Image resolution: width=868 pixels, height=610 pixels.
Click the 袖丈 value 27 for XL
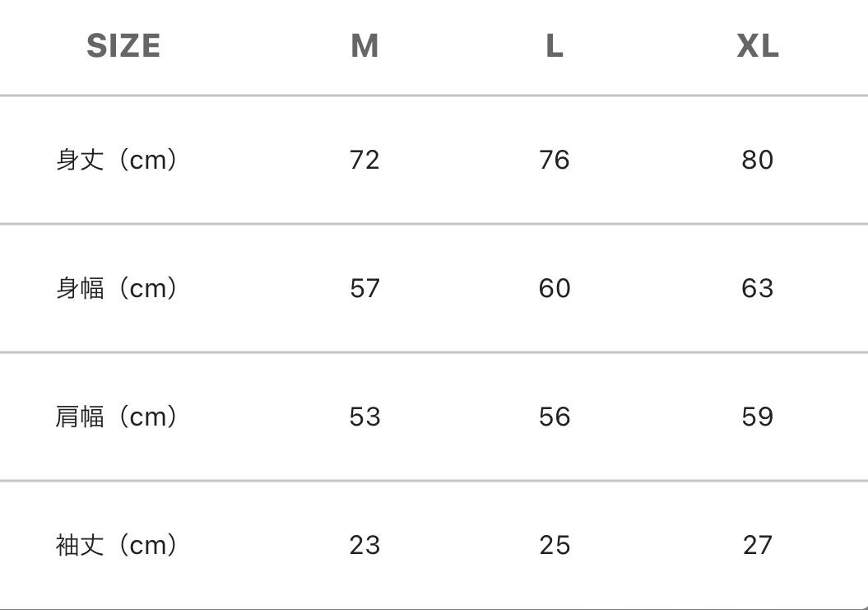click(x=757, y=545)
